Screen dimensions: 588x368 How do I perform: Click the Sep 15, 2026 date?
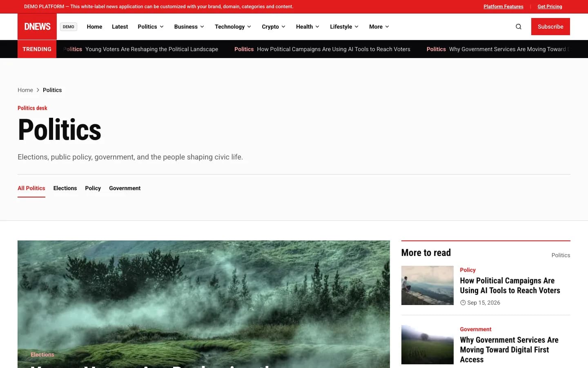[x=483, y=303]
